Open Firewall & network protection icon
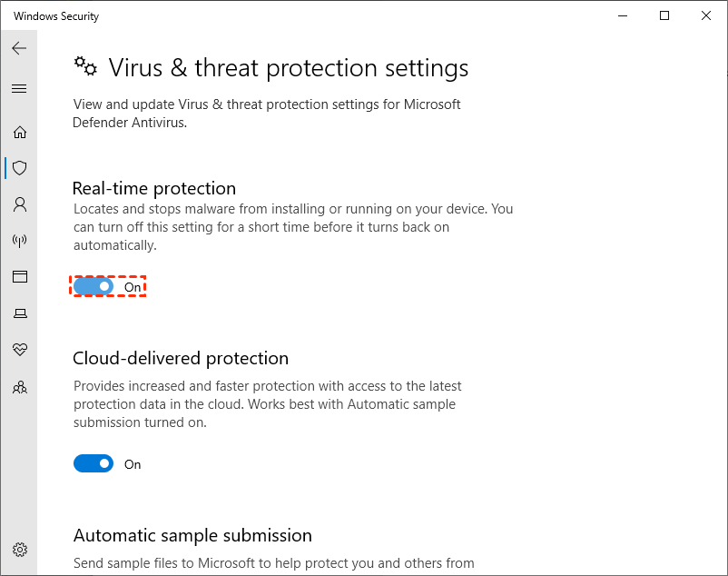The width and height of the screenshot is (728, 576). [x=19, y=241]
